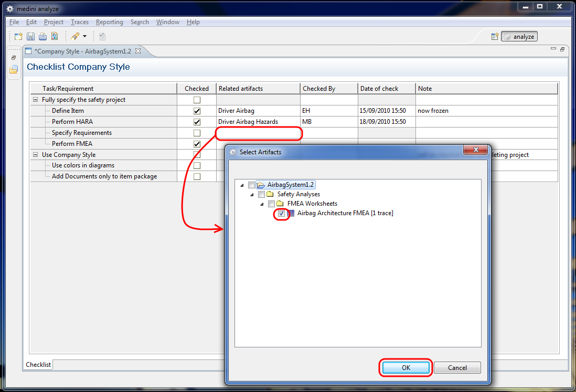This screenshot has width=576, height=392.
Task: Open the Reporting menu
Action: pos(110,22)
